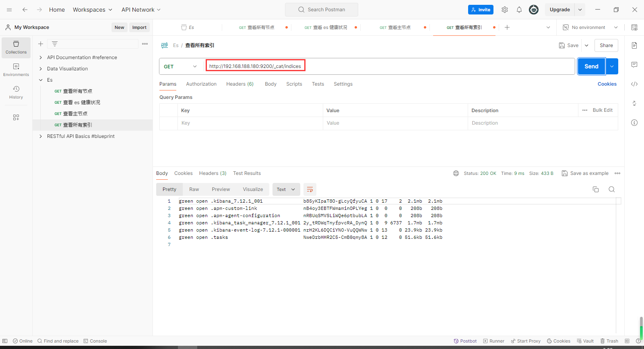This screenshot has height=349, width=644.
Task: Open the Workspaces dropdown
Action: coord(93,10)
